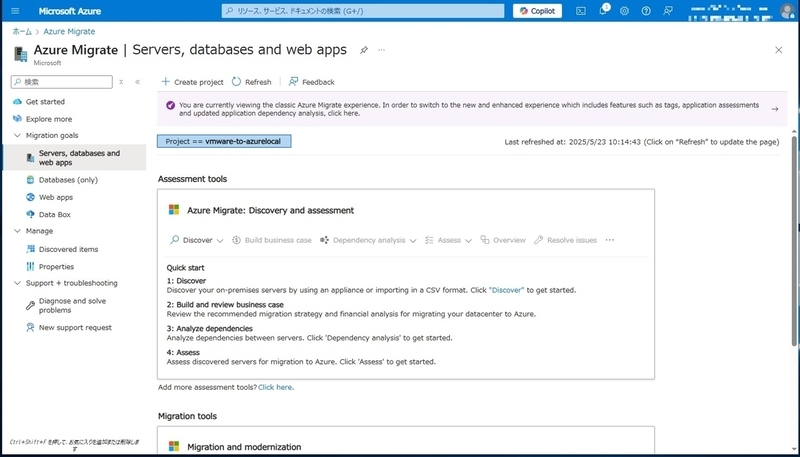Image resolution: width=800 pixels, height=457 pixels.
Task: Click Refresh in toolbar
Action: tap(252, 82)
